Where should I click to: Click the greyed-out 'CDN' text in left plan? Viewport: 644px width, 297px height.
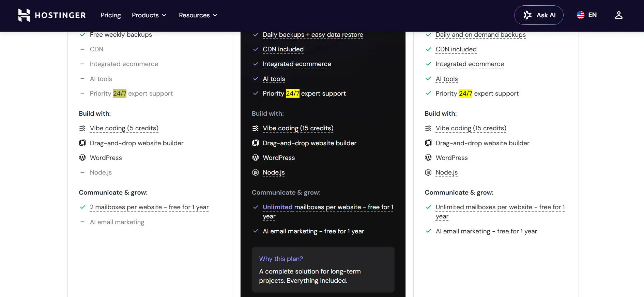(96, 49)
